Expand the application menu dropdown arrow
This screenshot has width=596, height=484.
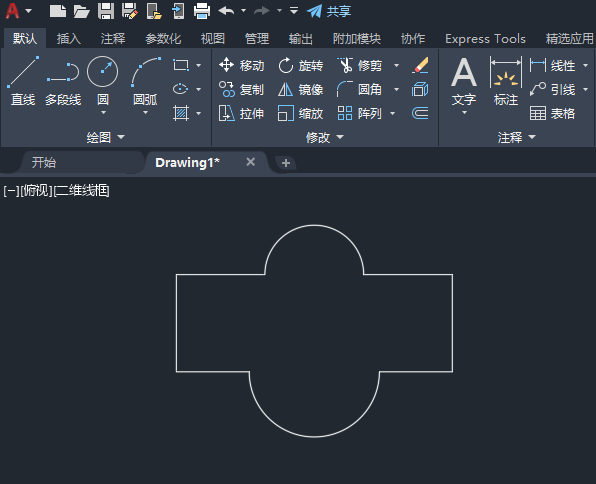pyautogui.click(x=29, y=11)
